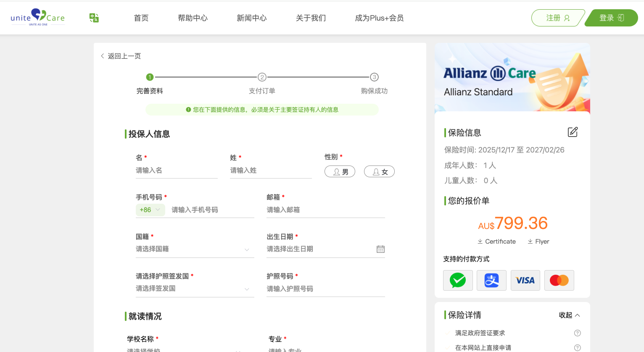Click the 请输入名 first name field
The height and width of the screenshot is (352, 644).
pyautogui.click(x=177, y=170)
